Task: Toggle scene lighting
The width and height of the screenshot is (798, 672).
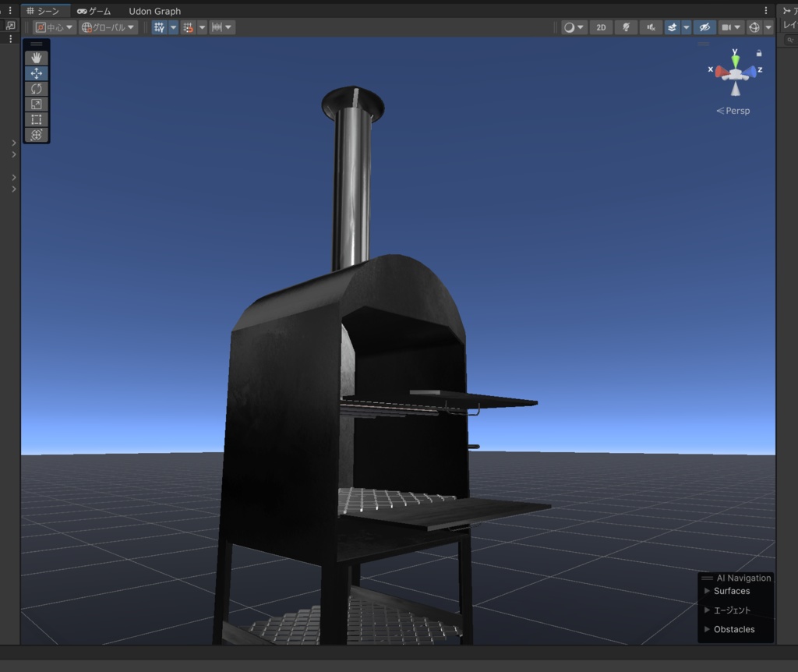Action: pos(626,27)
